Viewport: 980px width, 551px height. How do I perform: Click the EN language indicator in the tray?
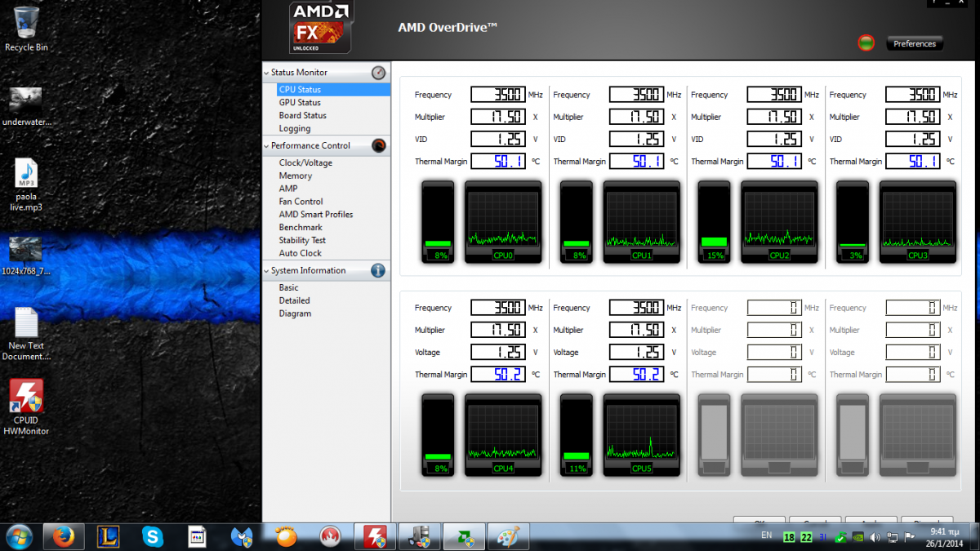[x=766, y=535]
